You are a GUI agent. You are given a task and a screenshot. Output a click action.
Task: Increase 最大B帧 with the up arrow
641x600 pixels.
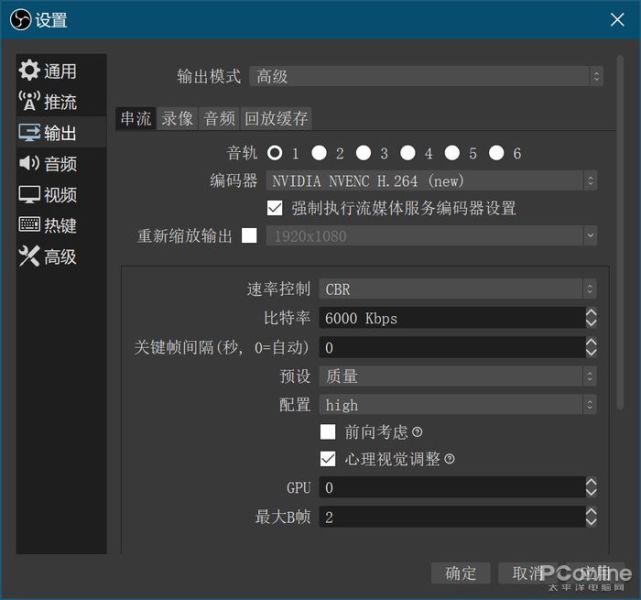point(591,512)
